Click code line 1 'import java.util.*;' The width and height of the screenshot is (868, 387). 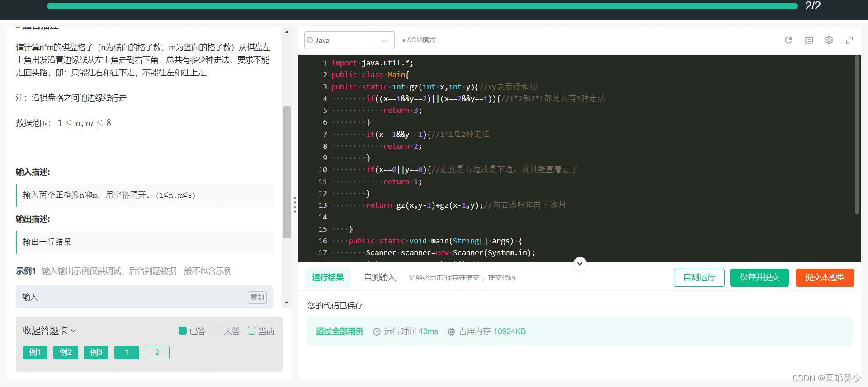pyautogui.click(x=372, y=63)
